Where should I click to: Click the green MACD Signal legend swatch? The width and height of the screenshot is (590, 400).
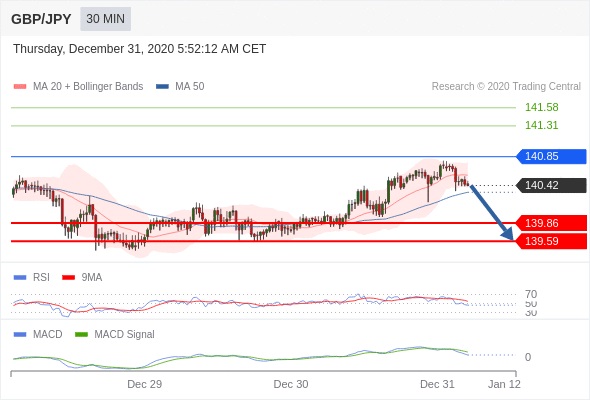(x=81, y=335)
